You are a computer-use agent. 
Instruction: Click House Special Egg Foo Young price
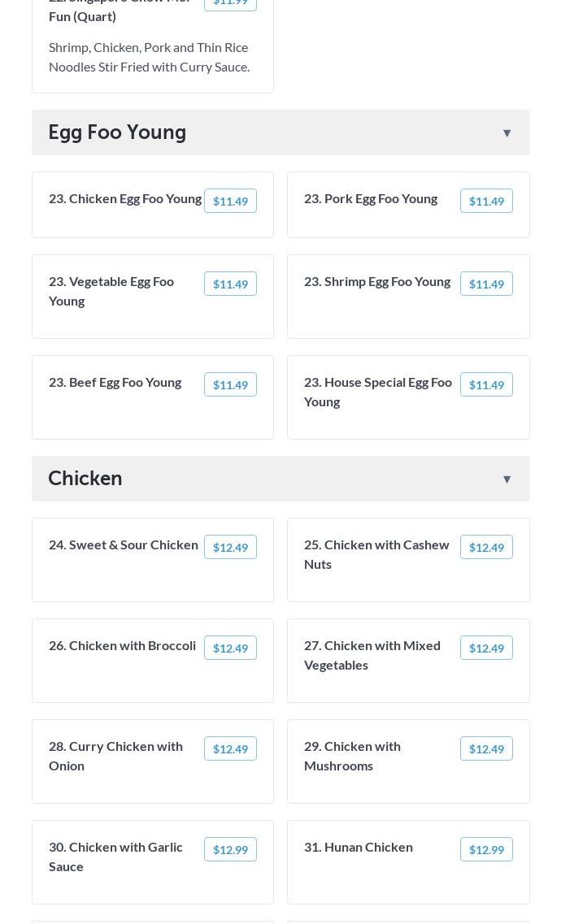(486, 385)
